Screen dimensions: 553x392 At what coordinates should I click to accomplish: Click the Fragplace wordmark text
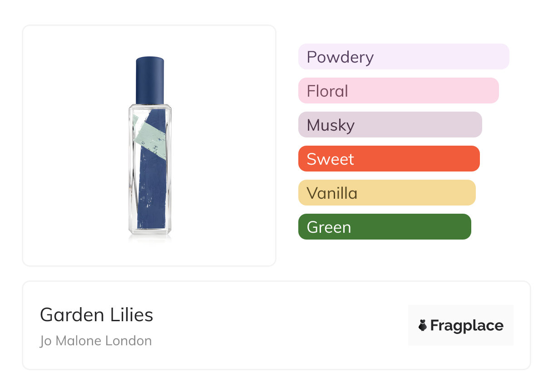pyautogui.click(x=467, y=325)
